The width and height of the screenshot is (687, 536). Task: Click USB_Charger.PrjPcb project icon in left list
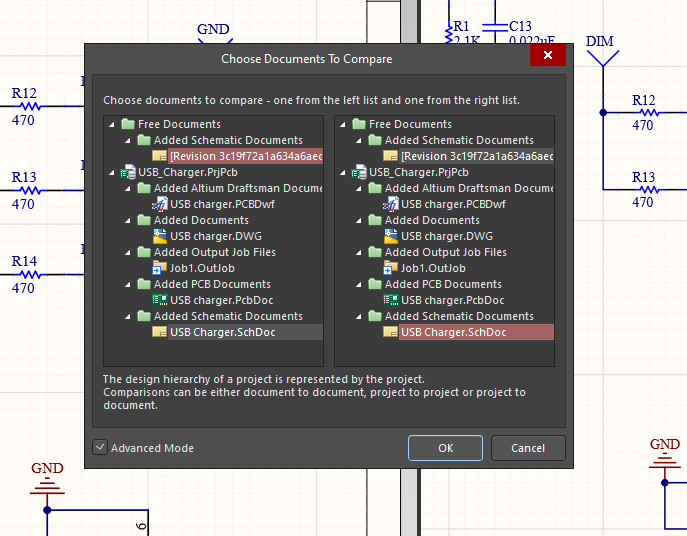[x=128, y=172]
